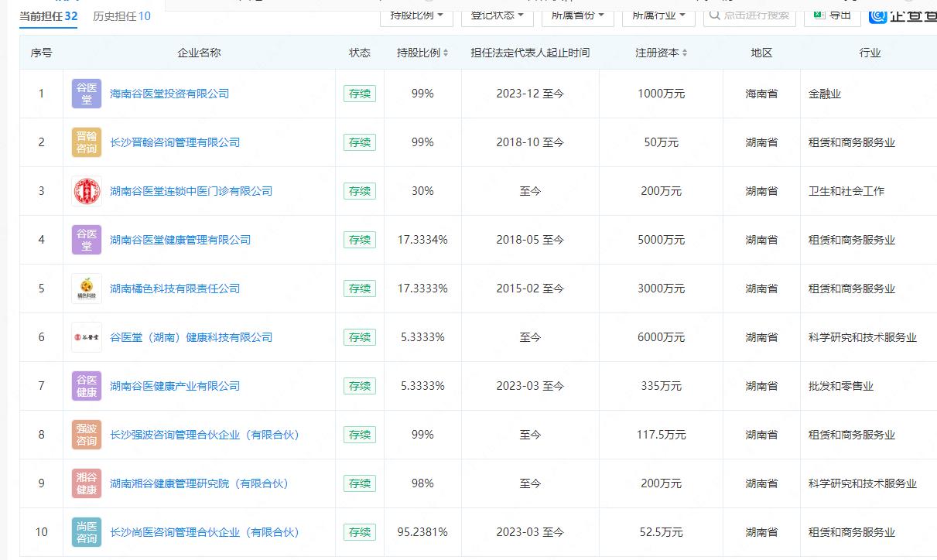937x560 pixels.
Task: Open 湖南谷医堂健康管理有限公司 link
Action: click(180, 240)
